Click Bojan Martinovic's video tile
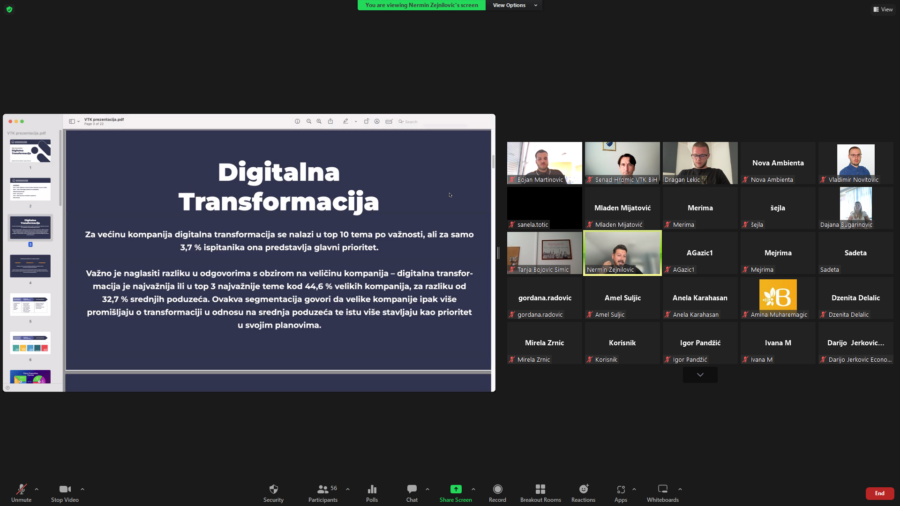 (x=544, y=163)
